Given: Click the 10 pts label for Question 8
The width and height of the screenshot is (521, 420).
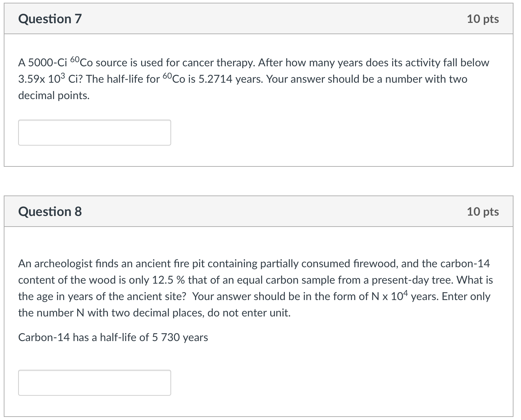Looking at the screenshot, I should pyautogui.click(x=482, y=211).
